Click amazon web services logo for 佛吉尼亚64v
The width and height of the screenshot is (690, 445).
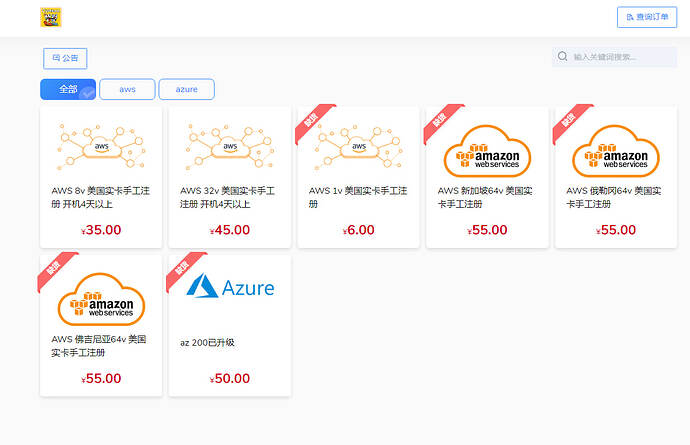click(x=101, y=299)
